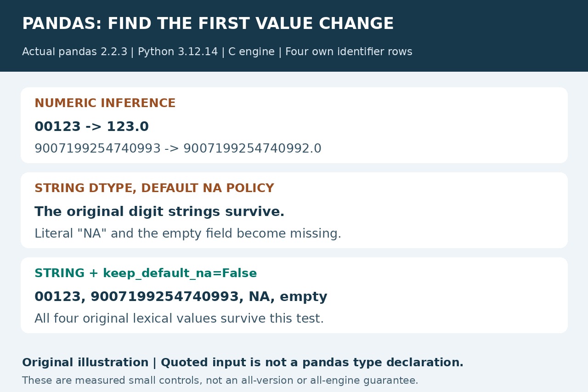This screenshot has width=588, height=392.
Task: Click the "00123, 9007199254740993, NA, empty" line
Action: pos(181,297)
